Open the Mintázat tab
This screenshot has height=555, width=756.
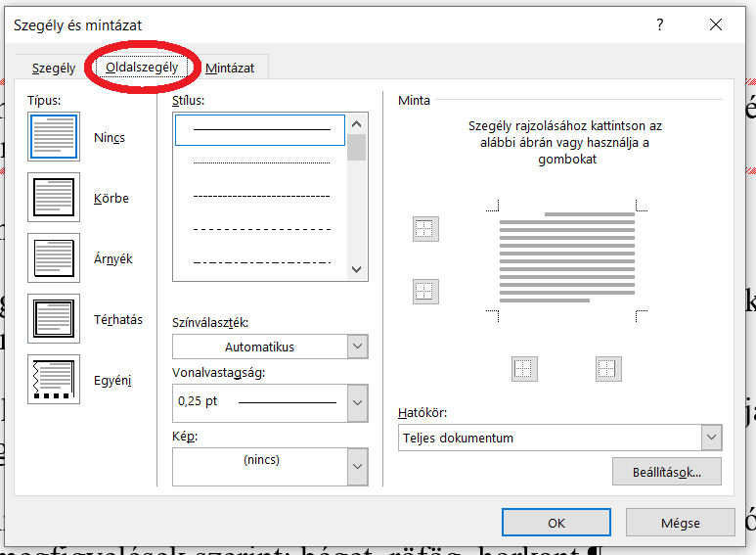coord(230,68)
